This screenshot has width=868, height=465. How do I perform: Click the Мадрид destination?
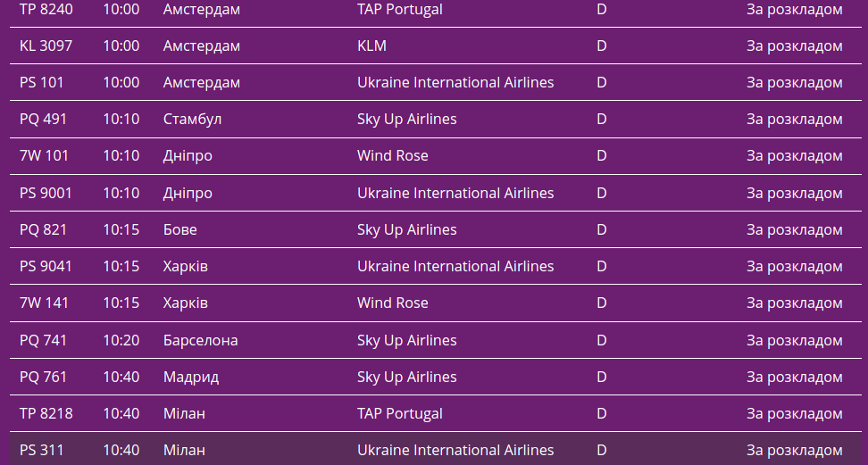coord(190,377)
